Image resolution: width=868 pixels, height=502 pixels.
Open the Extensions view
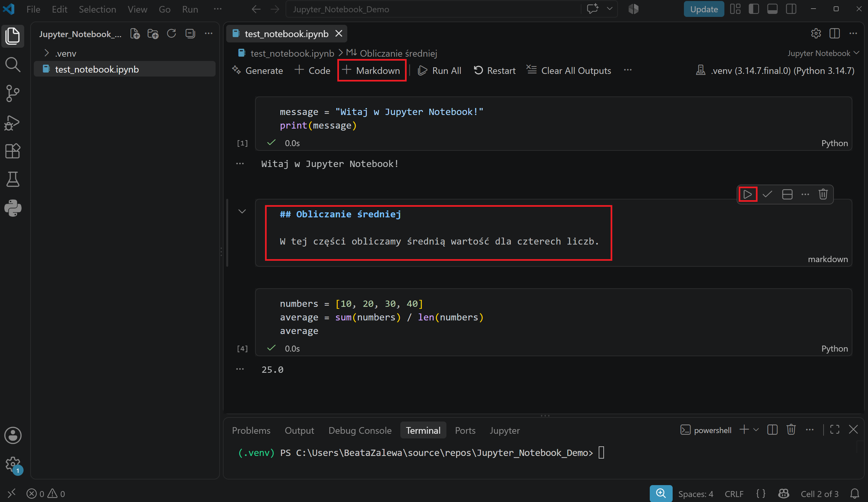(x=13, y=151)
